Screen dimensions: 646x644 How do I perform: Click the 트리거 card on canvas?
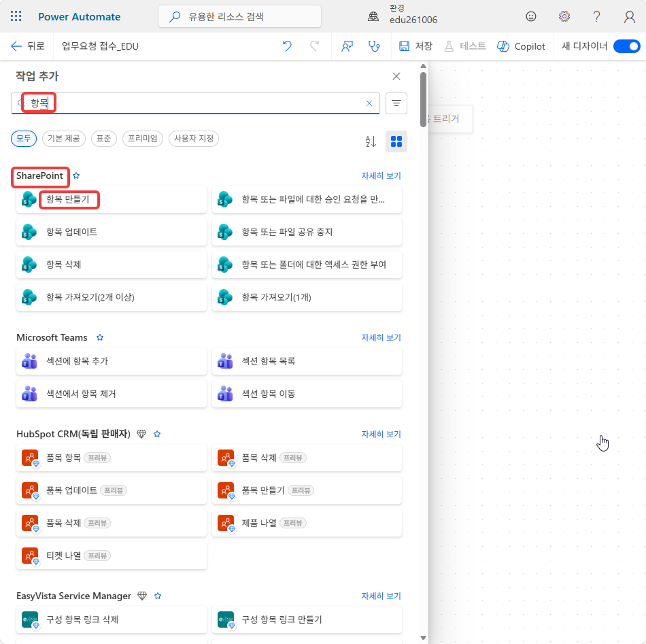450,119
